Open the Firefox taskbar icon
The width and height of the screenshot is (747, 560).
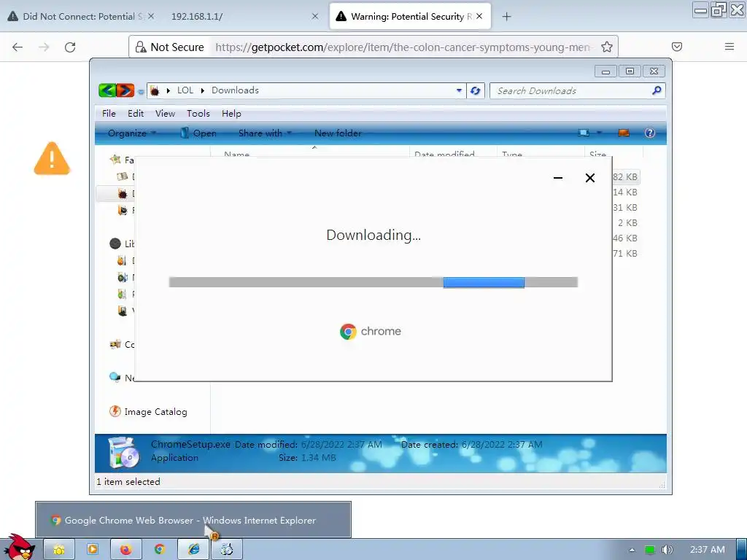pos(125,550)
